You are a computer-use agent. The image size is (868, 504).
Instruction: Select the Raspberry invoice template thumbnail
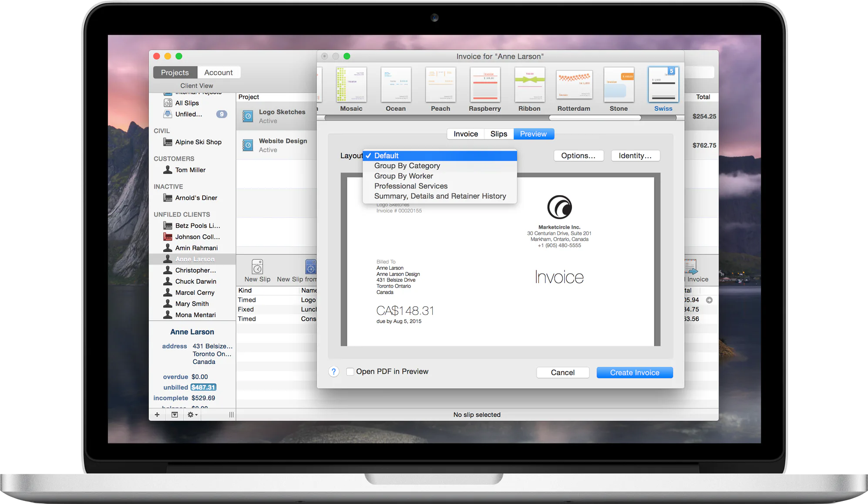485,89
